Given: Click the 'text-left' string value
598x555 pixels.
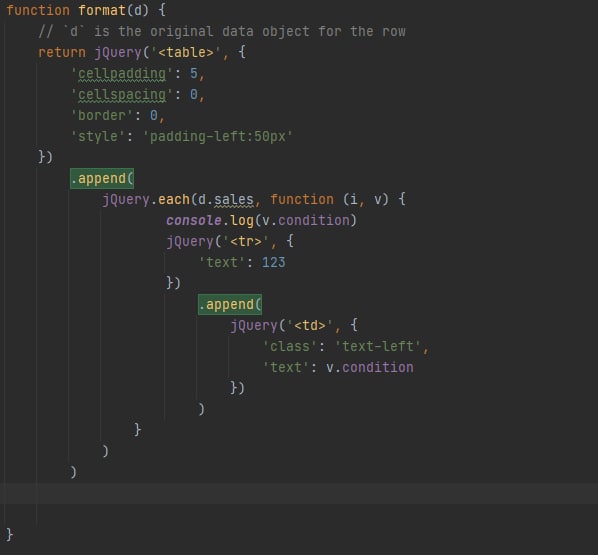Looking at the screenshot, I should [378, 346].
